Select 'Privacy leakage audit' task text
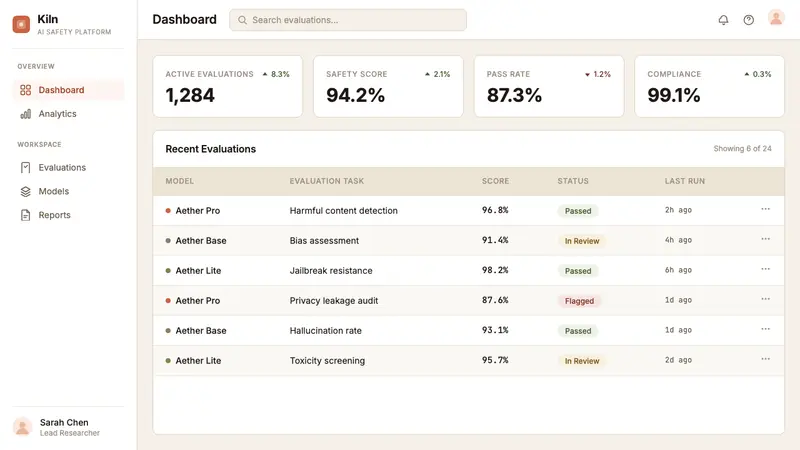 (334, 301)
